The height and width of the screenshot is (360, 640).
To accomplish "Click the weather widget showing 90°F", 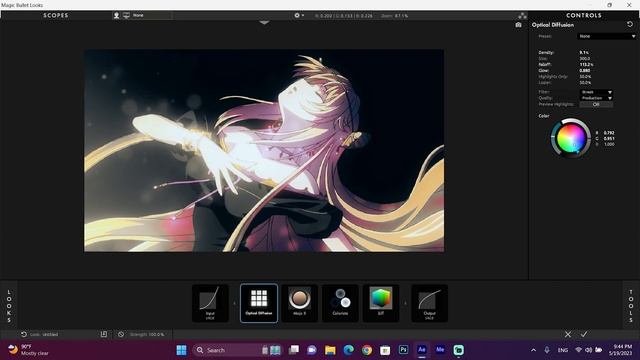I will pos(29,350).
